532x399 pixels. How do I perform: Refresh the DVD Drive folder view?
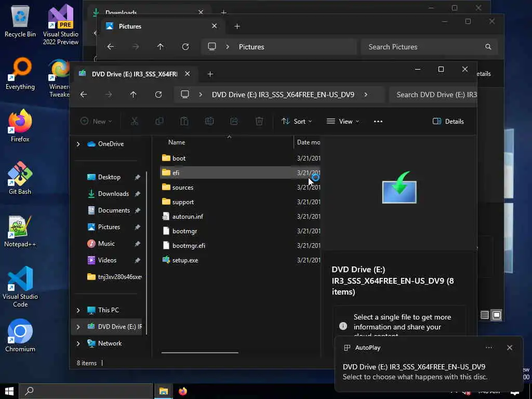coord(158,95)
